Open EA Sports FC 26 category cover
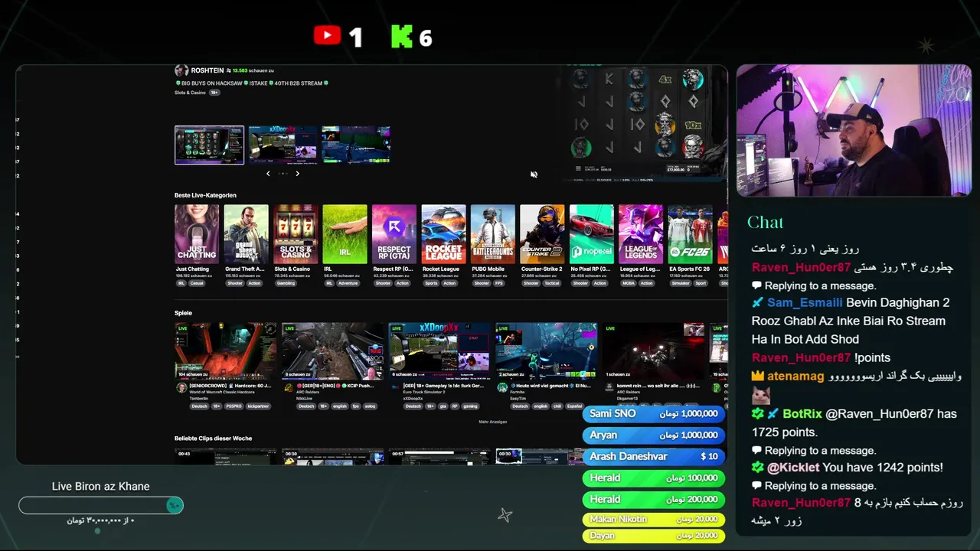Screen dimensions: 980x551 coord(690,234)
